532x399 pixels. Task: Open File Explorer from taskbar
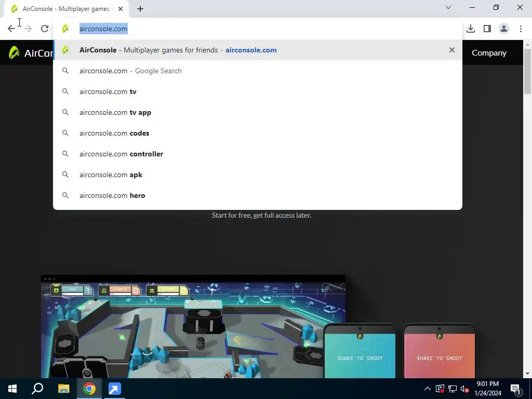[x=63, y=389]
